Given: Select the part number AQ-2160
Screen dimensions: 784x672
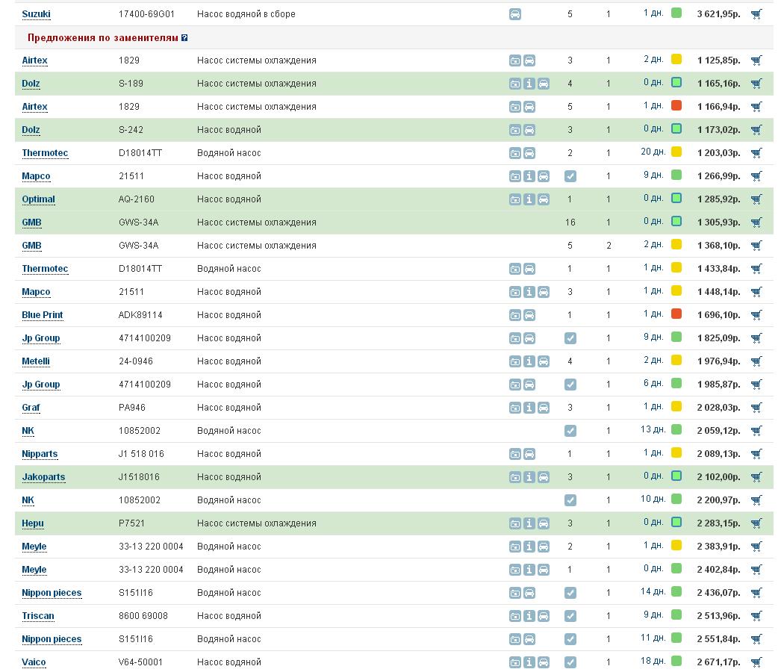Looking at the screenshot, I should click(x=137, y=199).
